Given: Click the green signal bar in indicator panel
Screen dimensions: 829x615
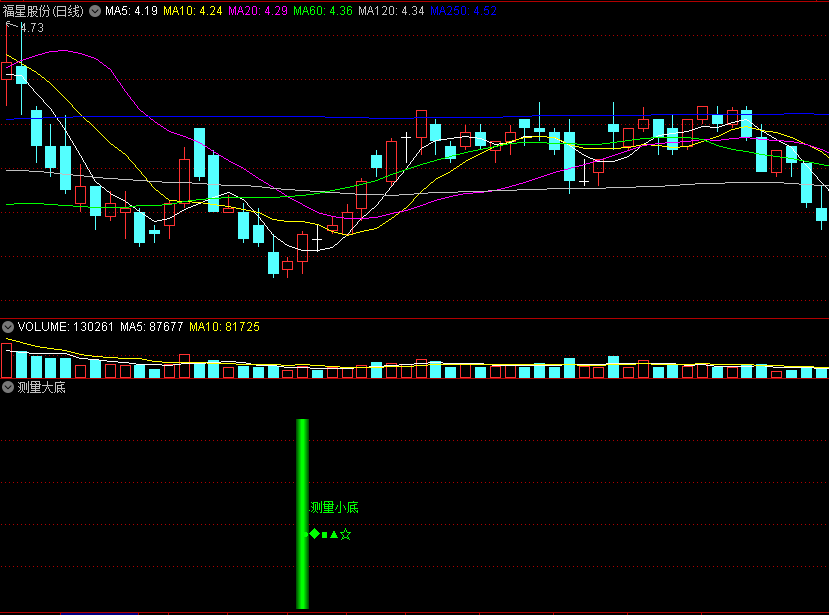Looking at the screenshot, I should pyautogui.click(x=302, y=513).
